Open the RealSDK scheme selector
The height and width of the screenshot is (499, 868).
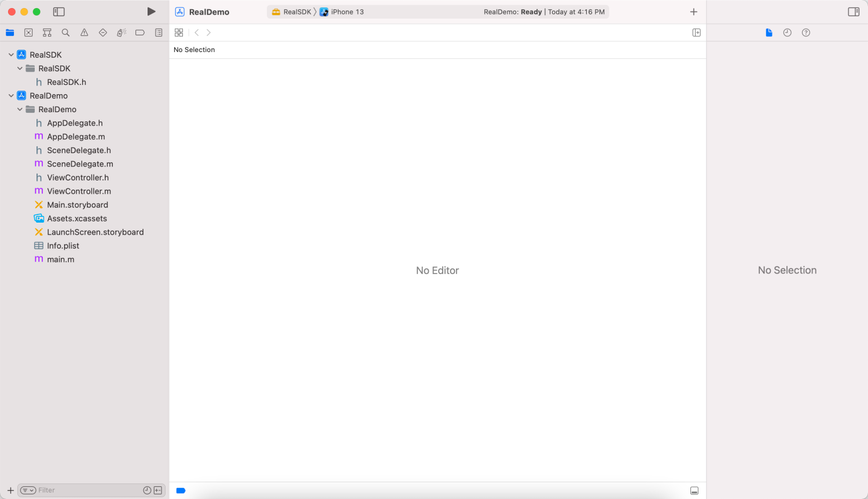[292, 12]
